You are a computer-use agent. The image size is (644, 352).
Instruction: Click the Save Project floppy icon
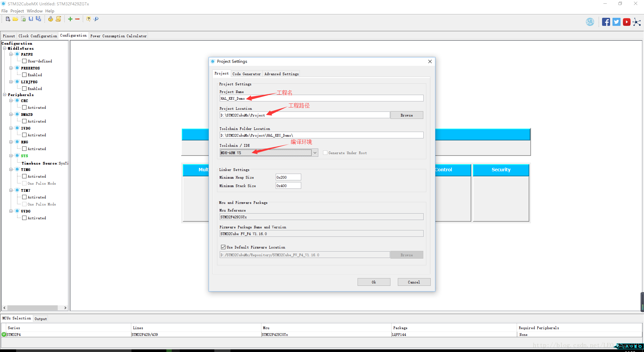point(31,19)
